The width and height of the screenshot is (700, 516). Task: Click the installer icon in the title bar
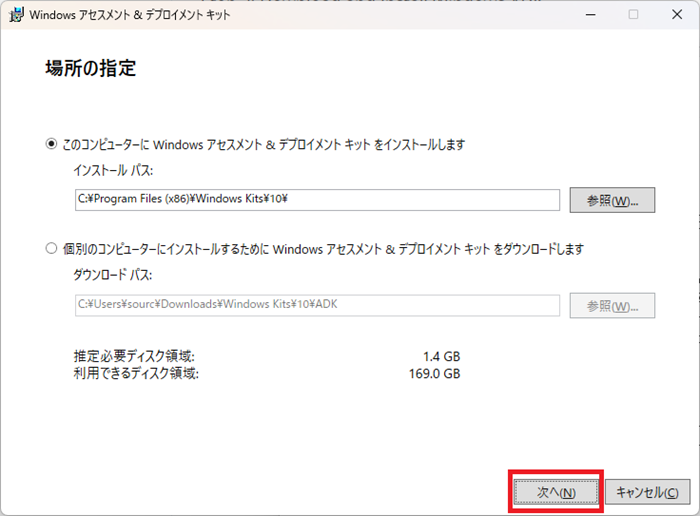point(14,15)
